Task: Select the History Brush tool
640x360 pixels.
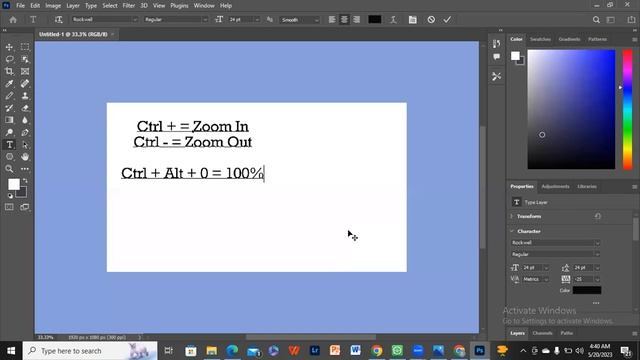Action: (9, 108)
